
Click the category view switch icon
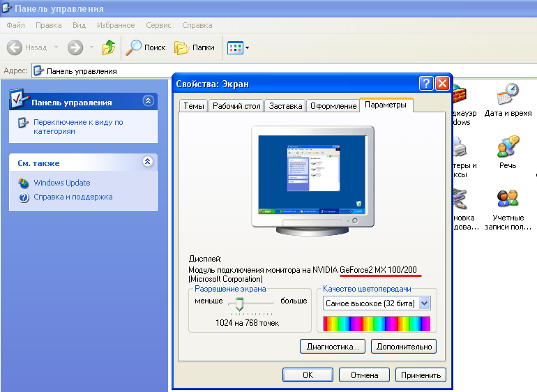click(23, 123)
